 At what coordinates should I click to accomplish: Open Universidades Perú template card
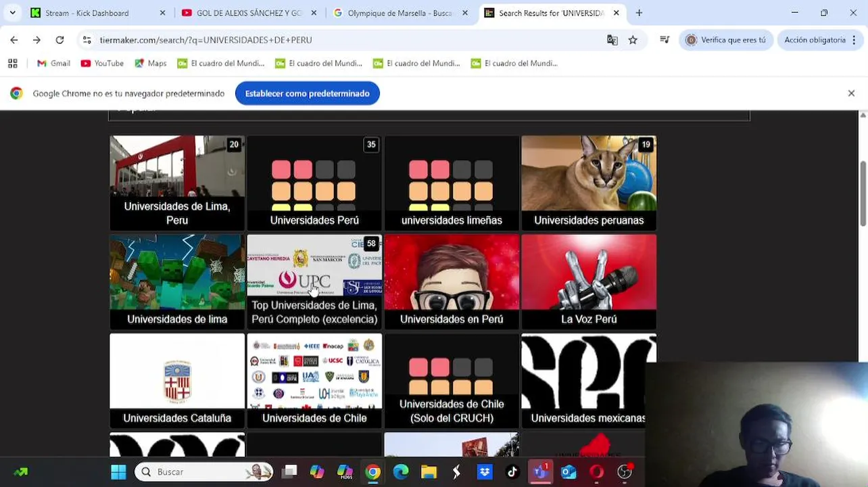[314, 183]
